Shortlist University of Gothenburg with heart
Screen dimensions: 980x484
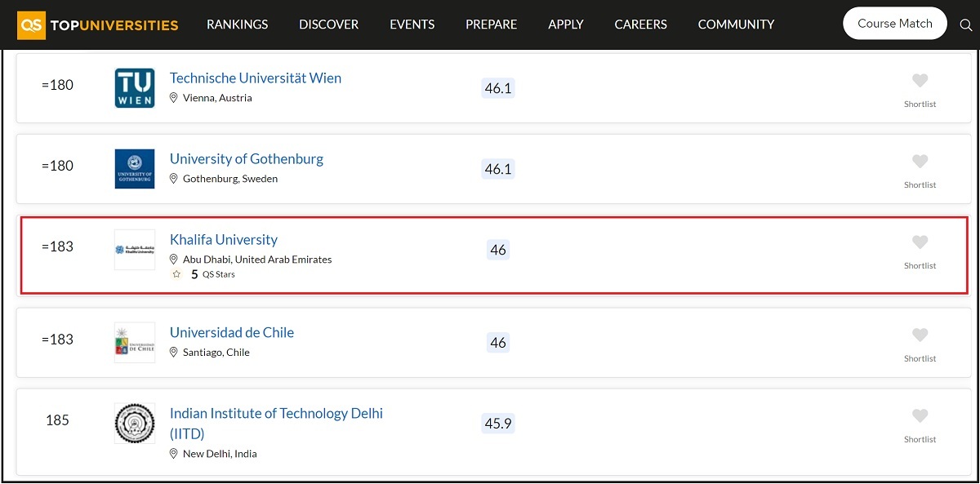[920, 162]
